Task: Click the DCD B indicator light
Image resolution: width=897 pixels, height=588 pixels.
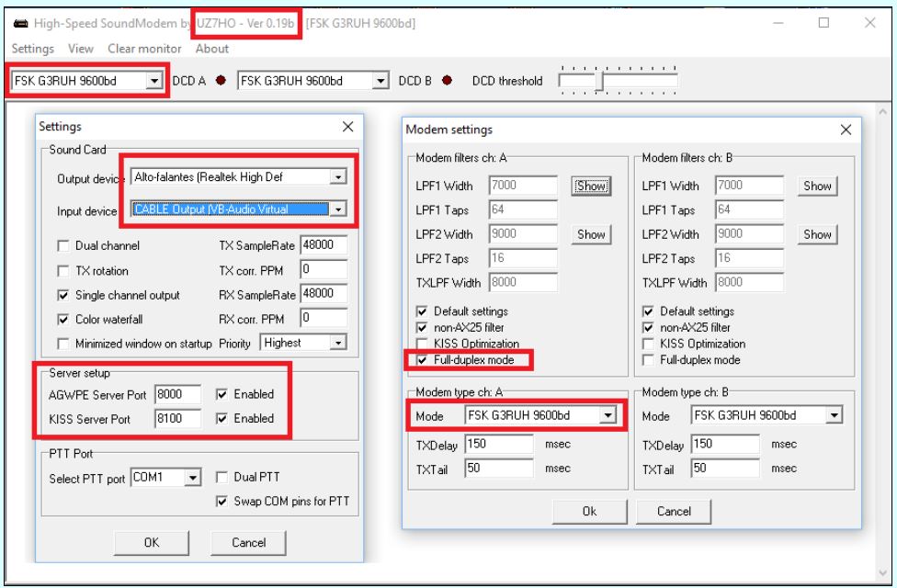Action: click(x=447, y=81)
